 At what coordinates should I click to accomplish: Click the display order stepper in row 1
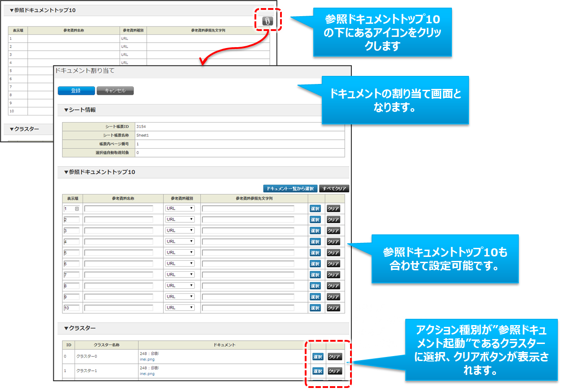pyautogui.click(x=77, y=209)
